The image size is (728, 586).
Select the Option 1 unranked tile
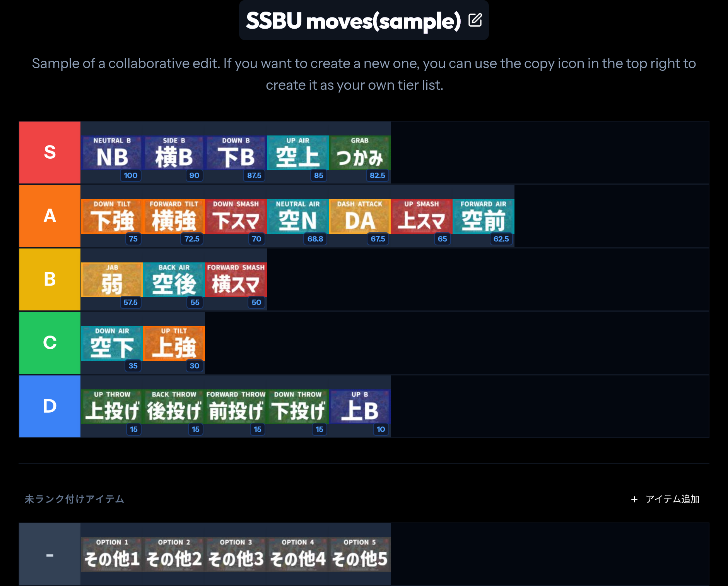112,554
